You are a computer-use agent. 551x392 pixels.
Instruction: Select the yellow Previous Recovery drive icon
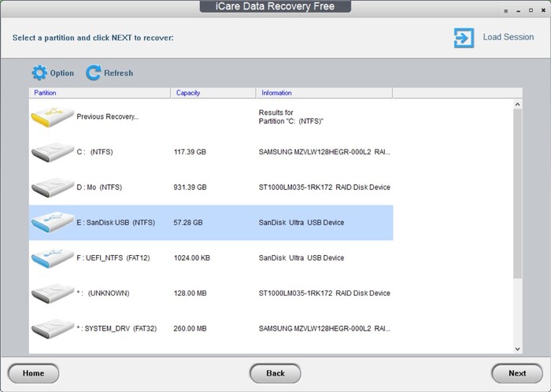[53, 117]
